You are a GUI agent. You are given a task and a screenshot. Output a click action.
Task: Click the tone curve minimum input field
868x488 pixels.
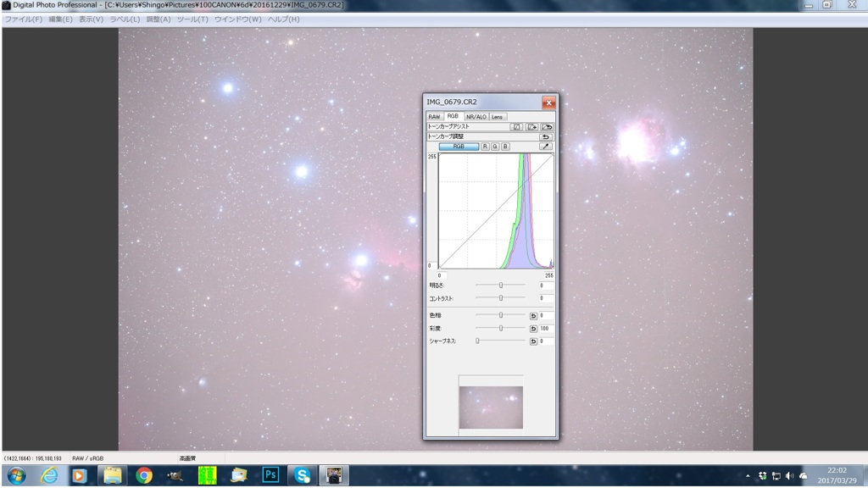[442, 275]
